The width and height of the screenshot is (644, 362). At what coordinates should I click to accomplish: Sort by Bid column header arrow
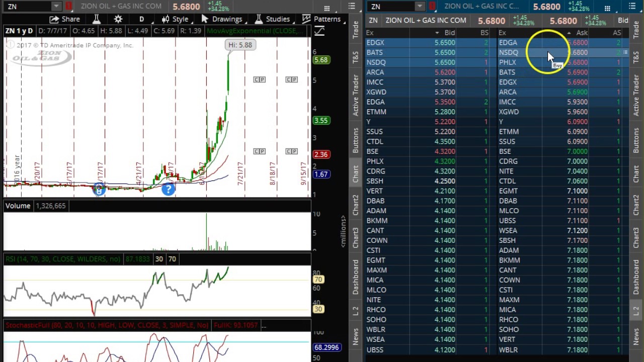point(437,33)
